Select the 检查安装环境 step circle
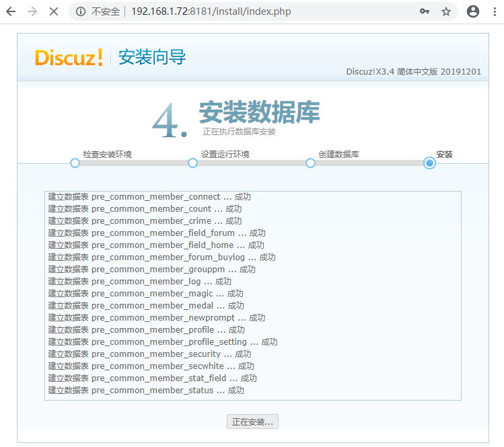The width and height of the screenshot is (504, 447). click(75, 163)
